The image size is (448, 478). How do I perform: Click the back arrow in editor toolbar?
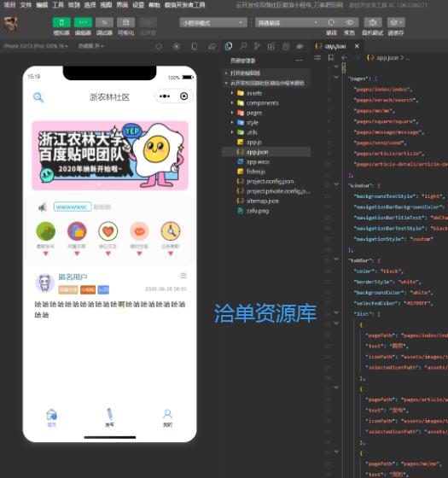tap(345, 58)
